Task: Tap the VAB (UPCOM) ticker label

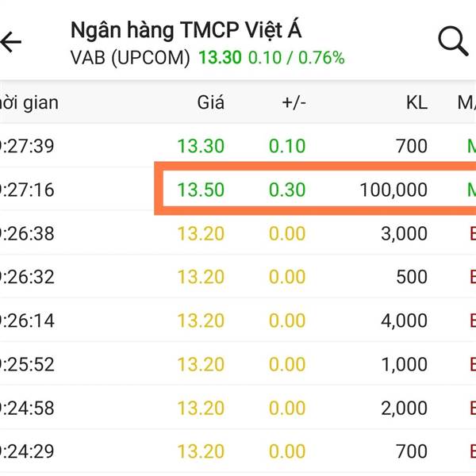Action: pos(130,57)
